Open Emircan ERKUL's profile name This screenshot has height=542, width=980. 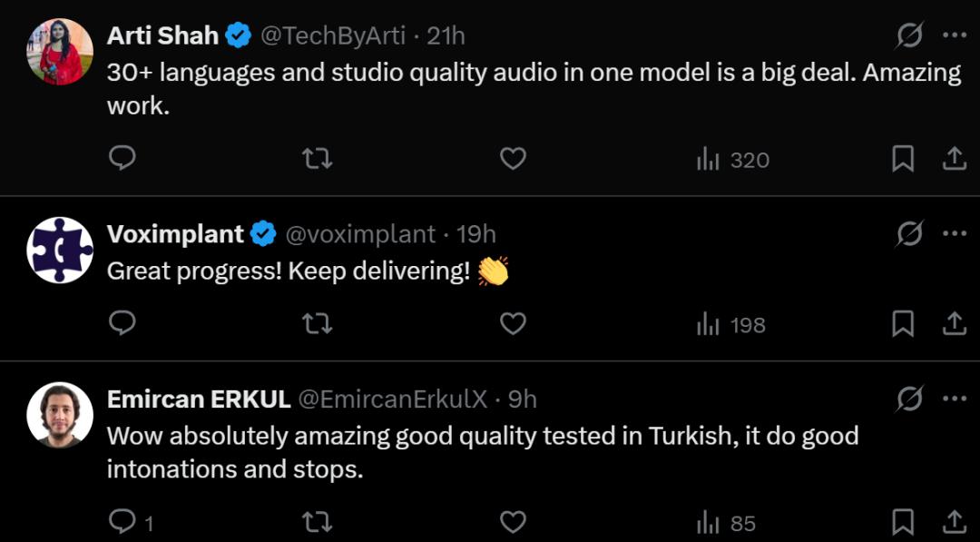tap(199, 399)
